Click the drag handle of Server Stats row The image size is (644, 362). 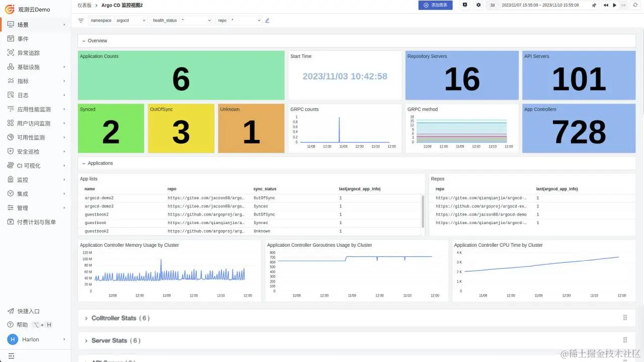[625, 340]
